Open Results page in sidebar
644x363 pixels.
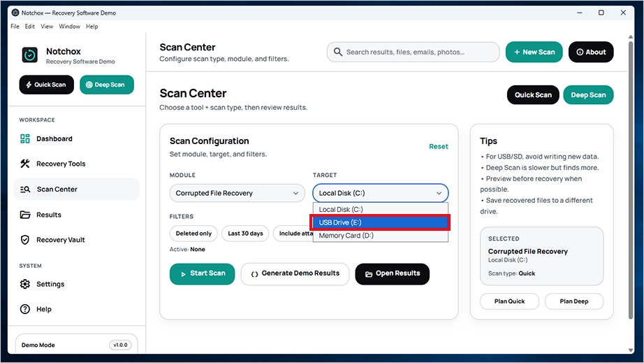pyautogui.click(x=76, y=215)
